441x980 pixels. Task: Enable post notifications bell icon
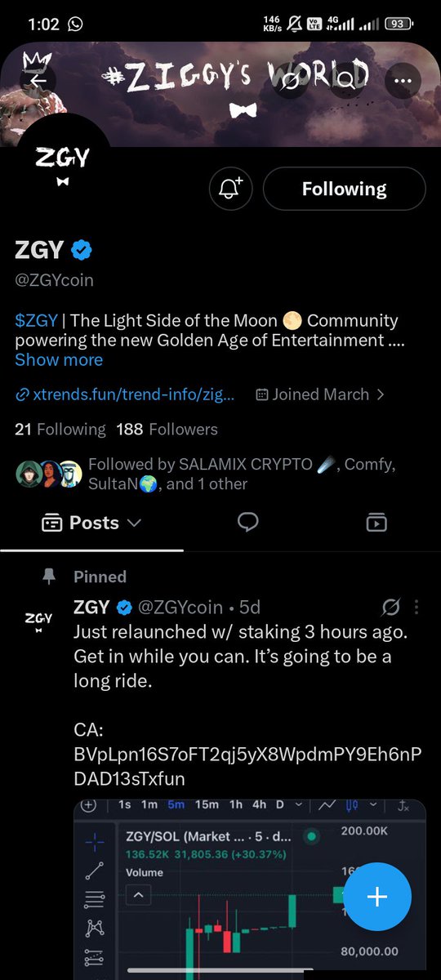(x=231, y=189)
